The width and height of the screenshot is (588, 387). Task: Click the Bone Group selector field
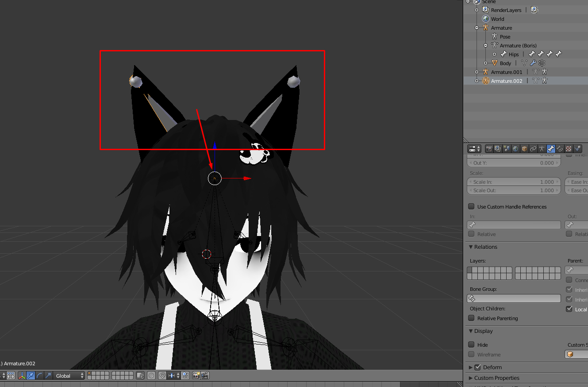(x=514, y=298)
